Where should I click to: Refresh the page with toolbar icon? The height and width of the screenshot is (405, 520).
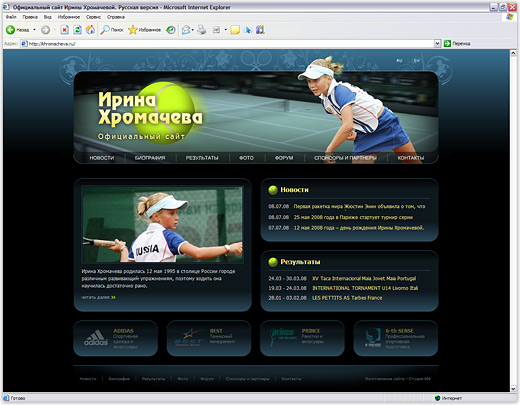click(77, 30)
